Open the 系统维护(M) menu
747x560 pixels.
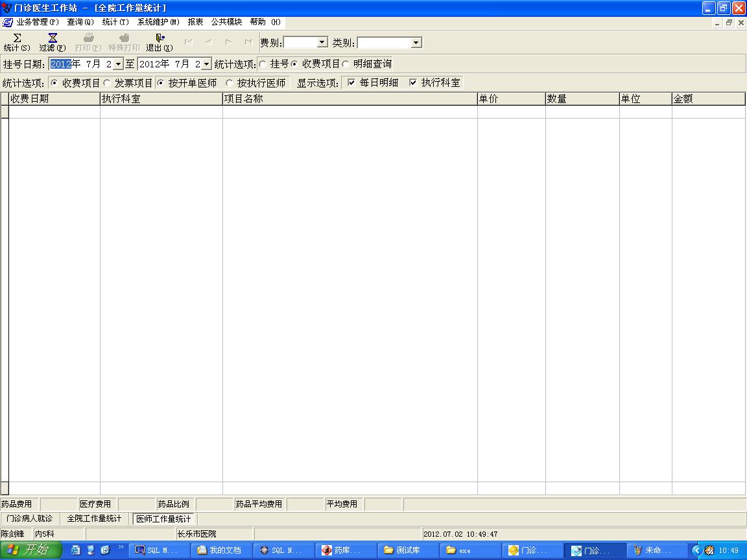point(158,22)
